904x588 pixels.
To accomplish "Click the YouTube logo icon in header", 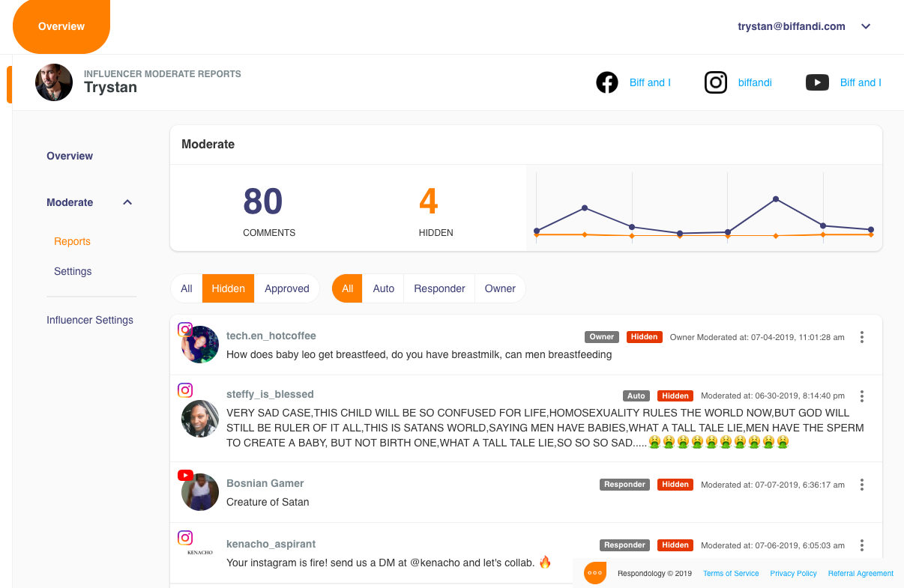I will 817,82.
